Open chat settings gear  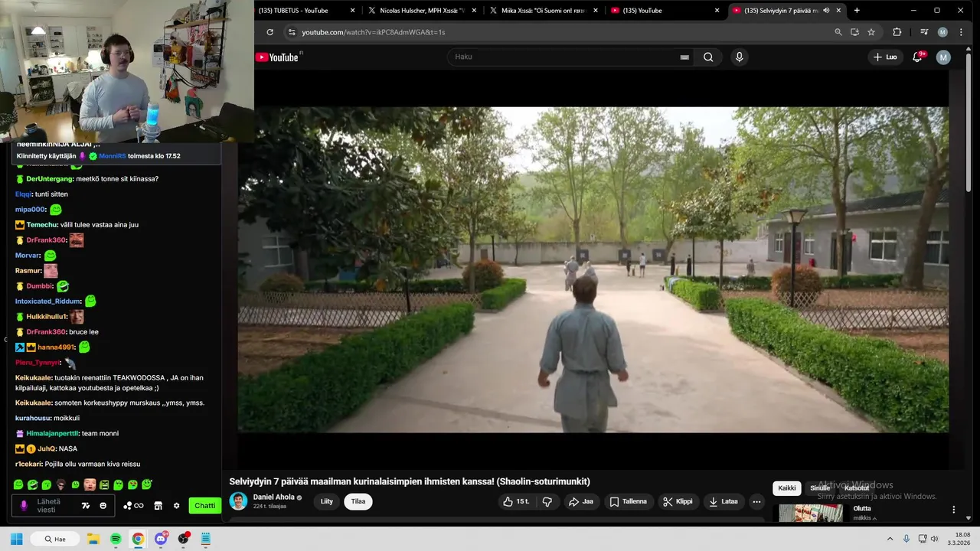coord(177,506)
